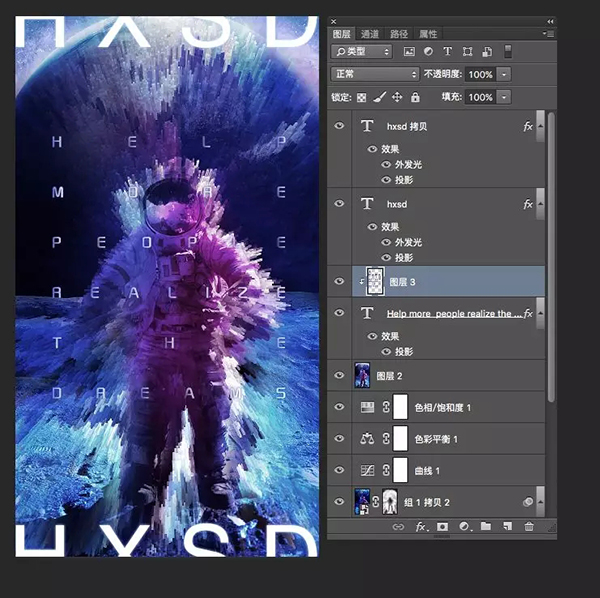The image size is (600, 598).
Task: Switch to the 路径 tab
Action: point(399,34)
